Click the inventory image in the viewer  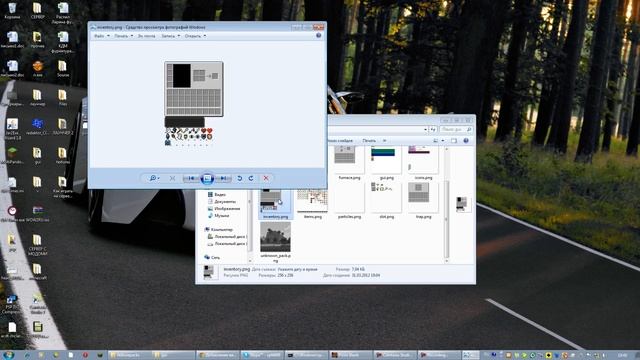tap(194, 104)
